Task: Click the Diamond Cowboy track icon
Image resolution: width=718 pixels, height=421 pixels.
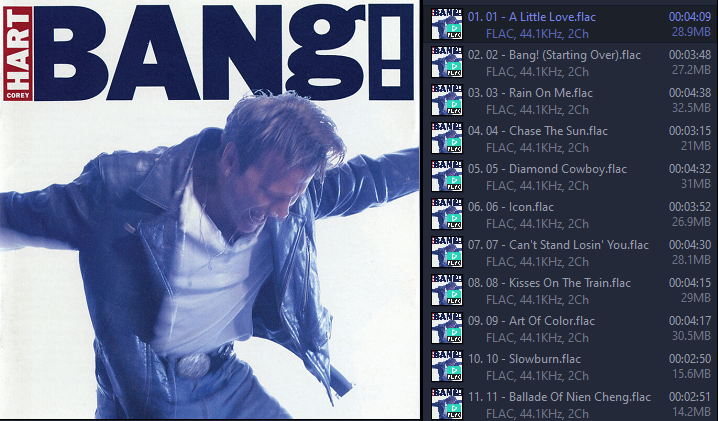Action: coord(447,176)
